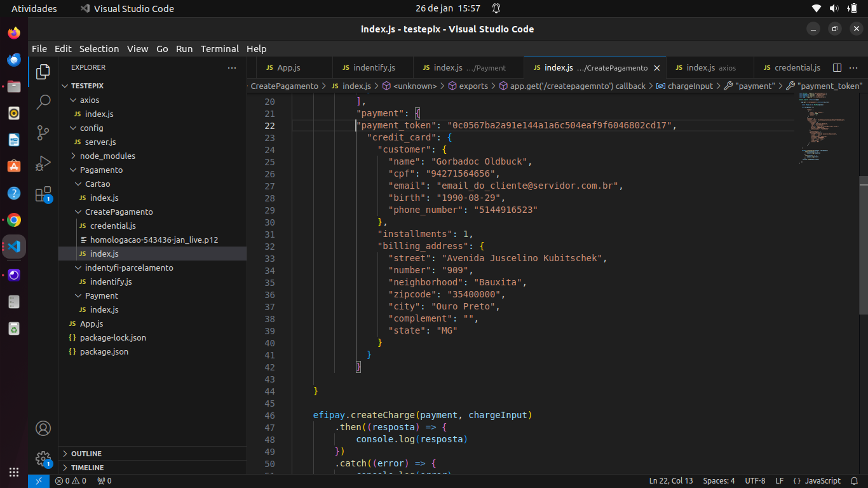Open the Manage gear icon
Screen dimensions: 868x488
[x=43, y=459]
